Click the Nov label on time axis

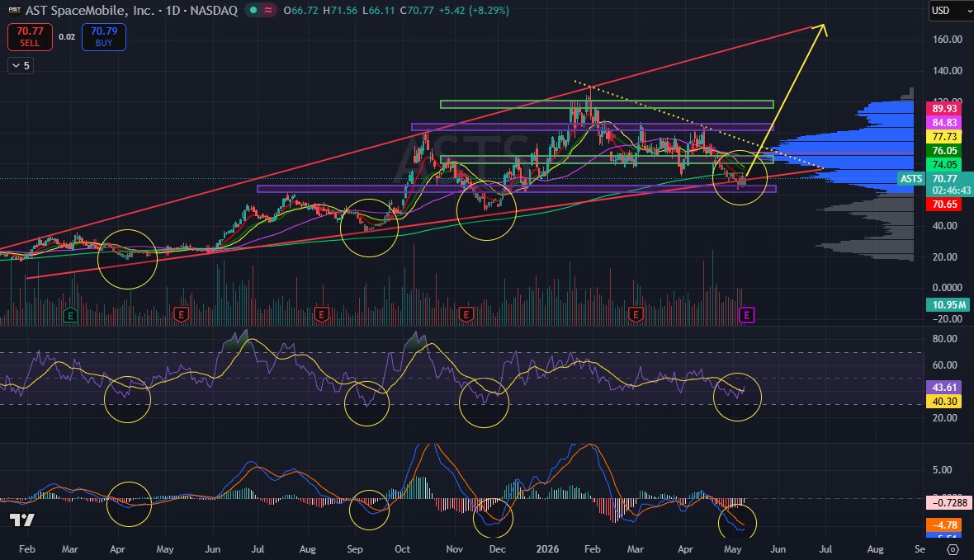(454, 549)
